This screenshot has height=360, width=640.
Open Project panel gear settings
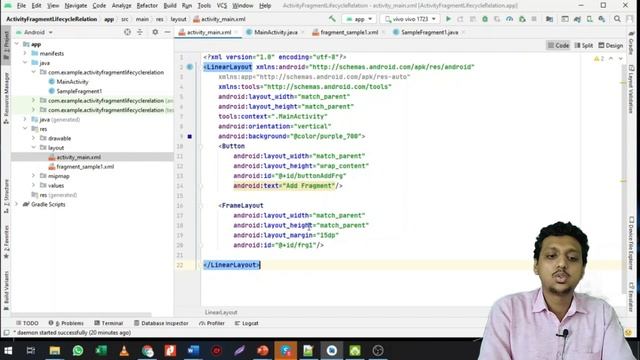pyautogui.click(x=155, y=32)
